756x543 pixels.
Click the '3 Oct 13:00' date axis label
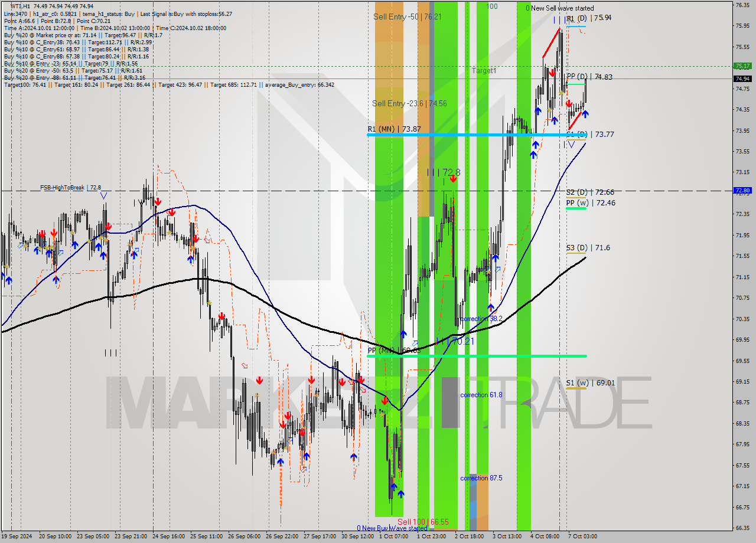point(507,537)
